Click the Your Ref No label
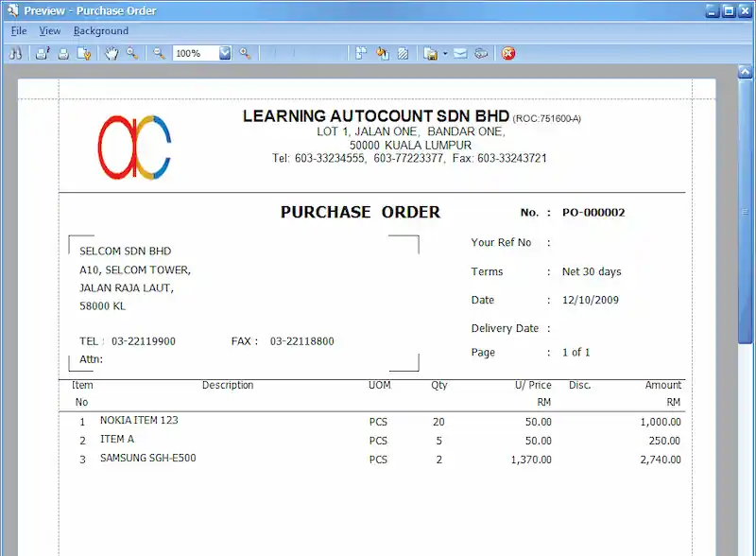Image resolution: width=756 pixels, height=556 pixels. tap(501, 242)
